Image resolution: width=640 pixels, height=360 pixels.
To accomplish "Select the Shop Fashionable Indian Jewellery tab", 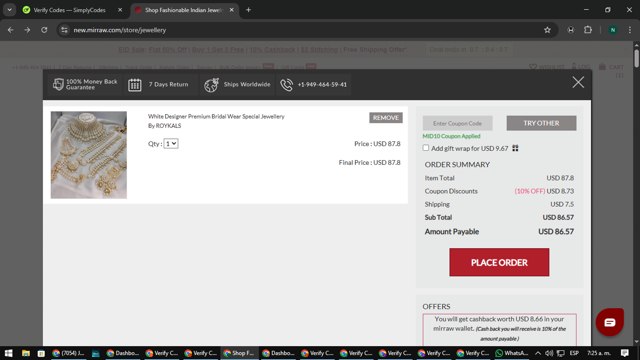I will (184, 10).
